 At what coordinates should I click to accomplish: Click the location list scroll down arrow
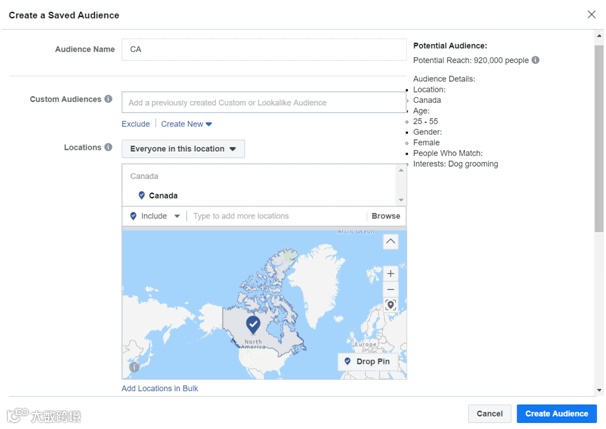401,200
